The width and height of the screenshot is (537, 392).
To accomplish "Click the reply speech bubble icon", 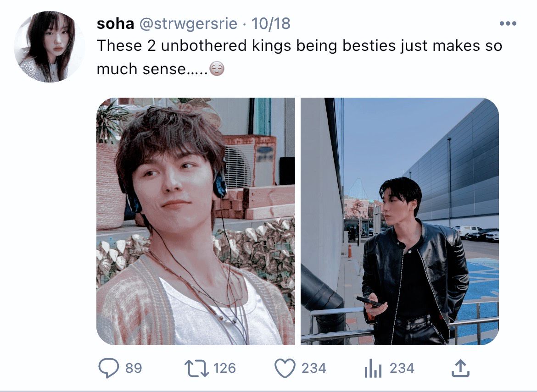I will point(109,368).
